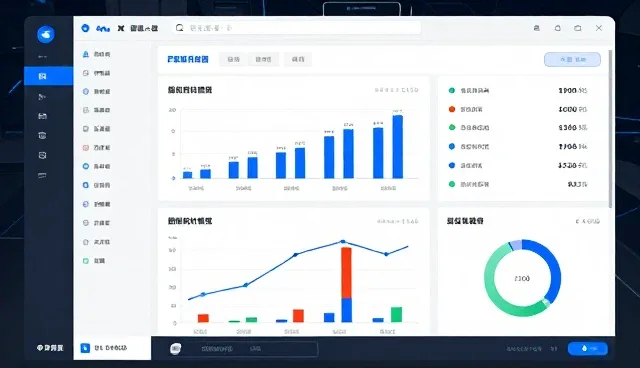The width and height of the screenshot is (640, 368).
Task: Click the magnifier icon in search bar
Action: [x=180, y=28]
